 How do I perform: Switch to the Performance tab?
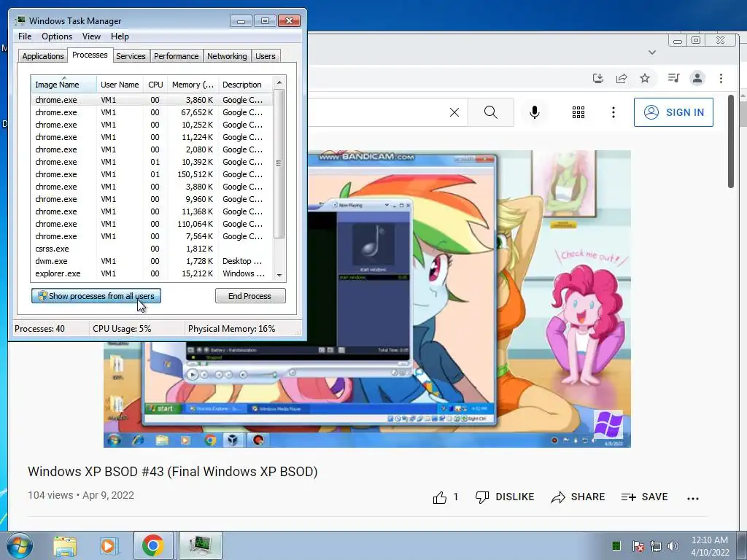(x=177, y=56)
